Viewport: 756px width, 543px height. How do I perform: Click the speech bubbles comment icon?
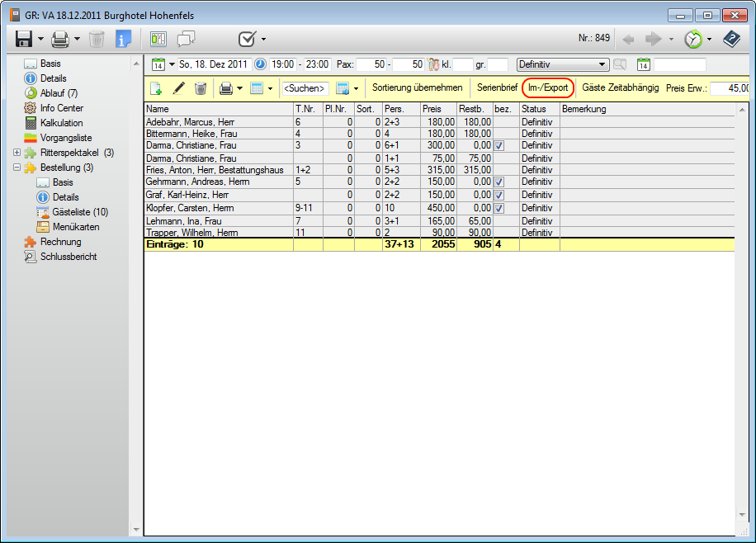(x=187, y=39)
